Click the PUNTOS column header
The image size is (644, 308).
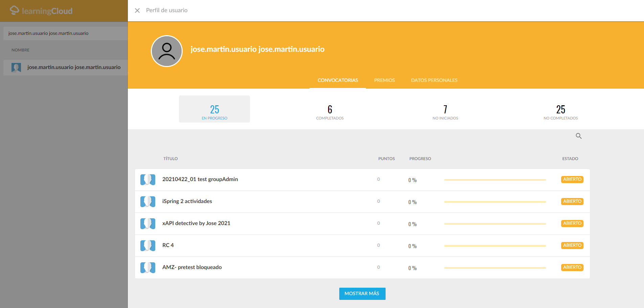point(387,159)
